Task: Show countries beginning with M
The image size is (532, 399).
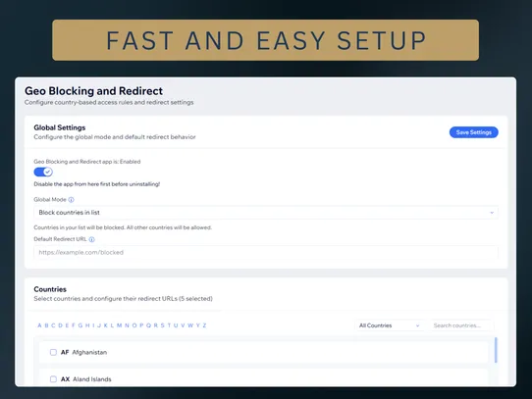Action: point(120,325)
